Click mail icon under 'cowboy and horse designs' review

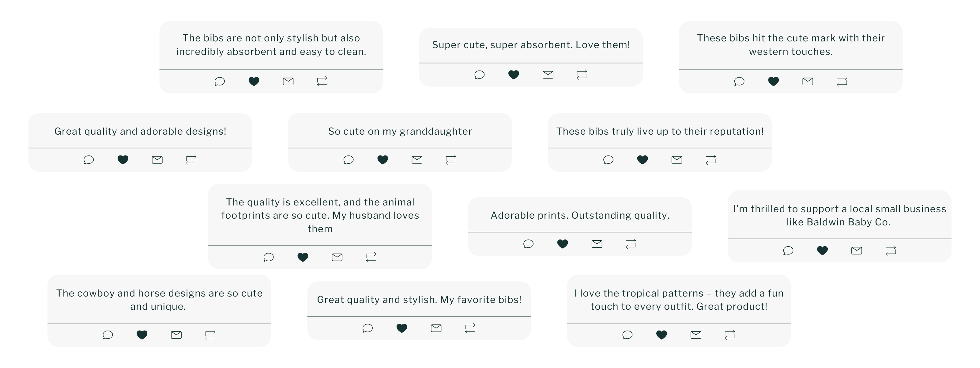click(x=176, y=335)
